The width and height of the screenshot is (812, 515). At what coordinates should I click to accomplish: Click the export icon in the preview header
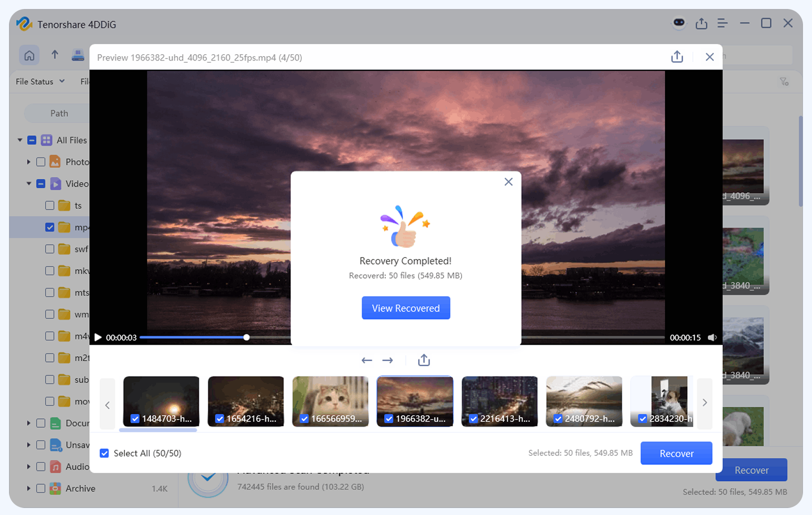pyautogui.click(x=677, y=57)
